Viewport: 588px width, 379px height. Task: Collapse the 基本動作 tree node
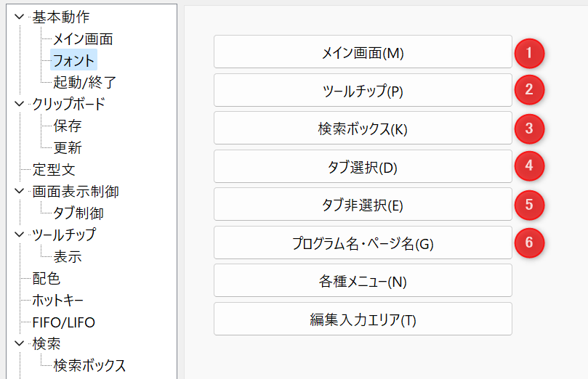coord(19,17)
